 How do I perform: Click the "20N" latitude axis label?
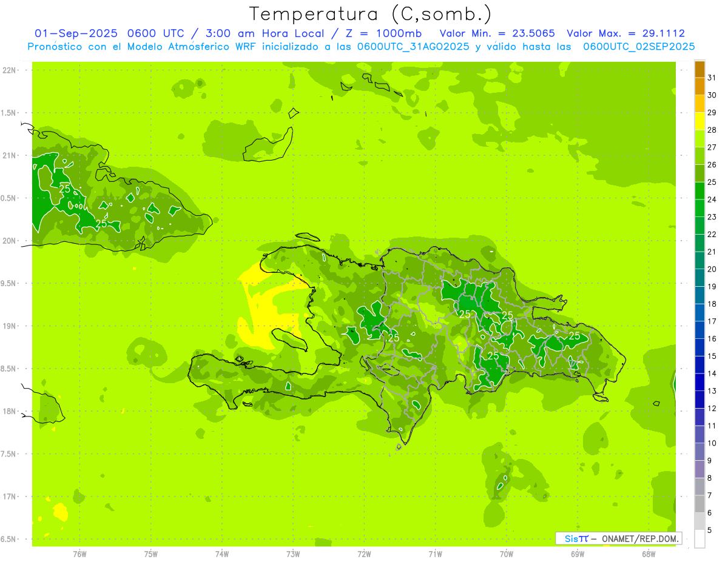9,241
